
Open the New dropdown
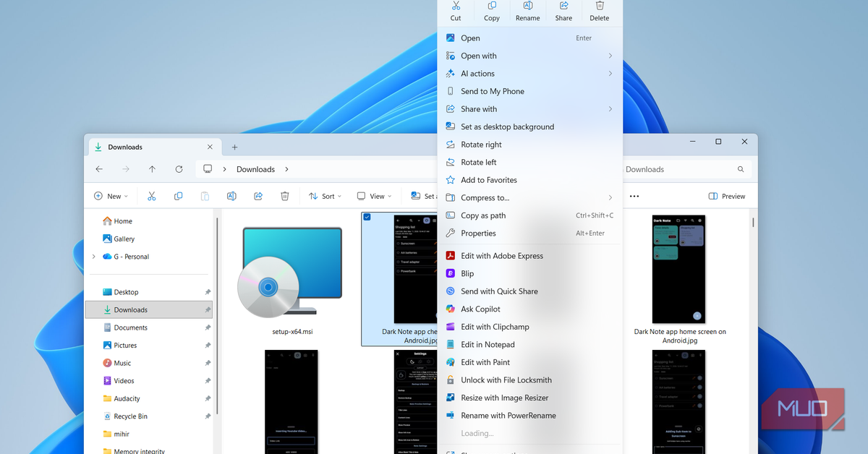[111, 196]
